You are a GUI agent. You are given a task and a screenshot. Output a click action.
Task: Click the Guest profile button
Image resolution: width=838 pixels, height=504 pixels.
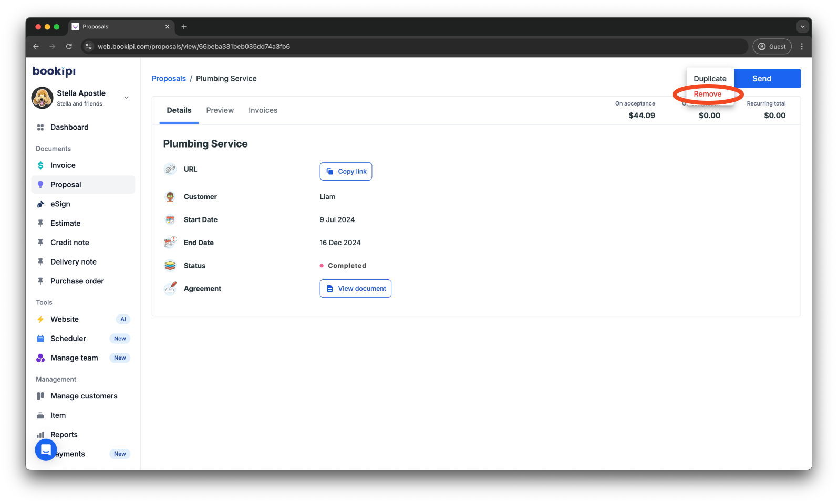coord(772,46)
